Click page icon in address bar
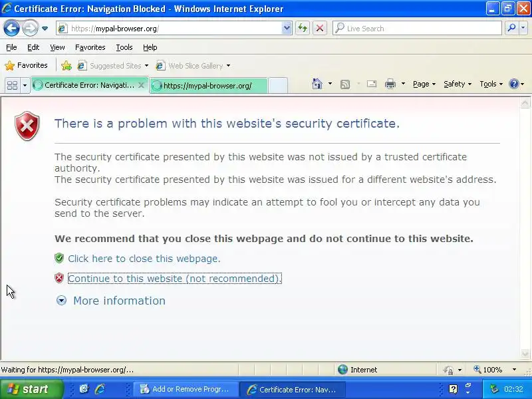The width and height of the screenshot is (532, 399). [63, 29]
